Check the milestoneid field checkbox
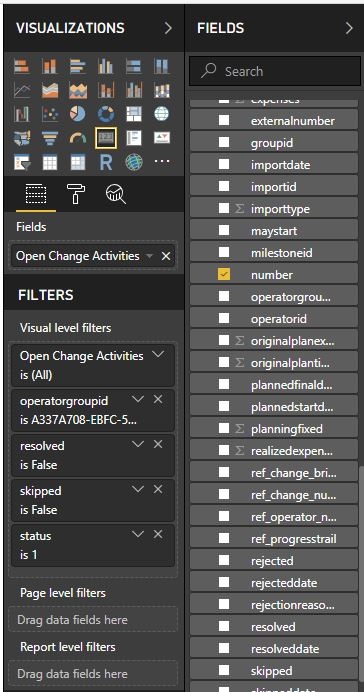 224,252
